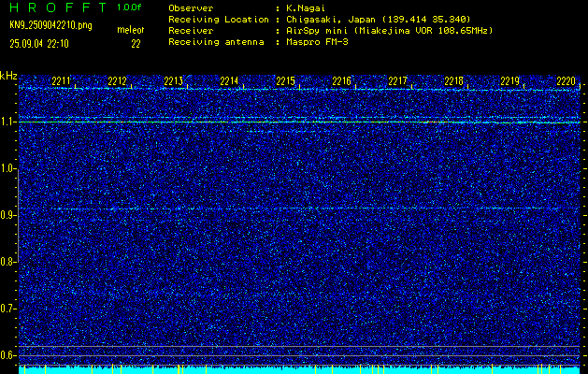588x374 pixels.
Task: Click the 2212 time marker
Action: click(x=117, y=81)
